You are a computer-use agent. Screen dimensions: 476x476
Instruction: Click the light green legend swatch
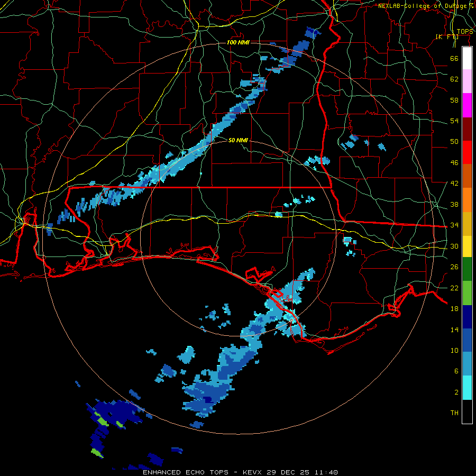click(467, 293)
